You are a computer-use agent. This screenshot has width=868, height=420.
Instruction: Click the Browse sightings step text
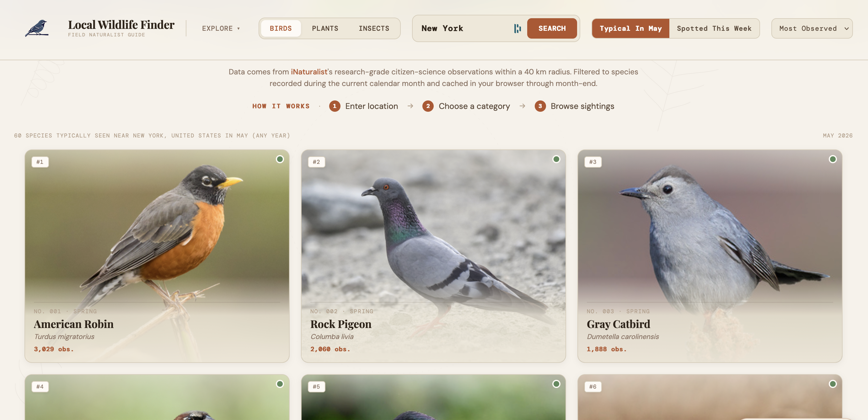(x=582, y=106)
